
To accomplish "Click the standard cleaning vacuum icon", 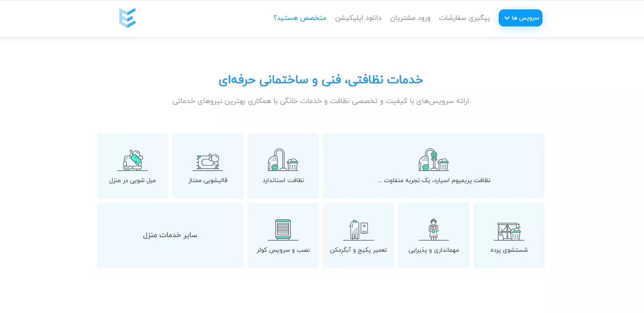I will click(283, 160).
